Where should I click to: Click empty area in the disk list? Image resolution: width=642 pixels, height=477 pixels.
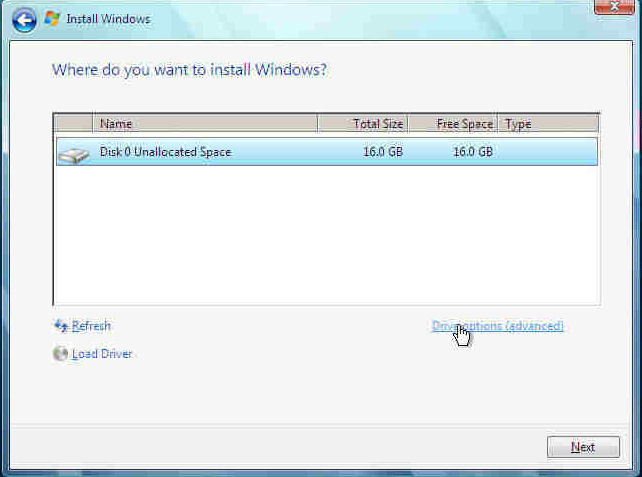click(x=325, y=240)
